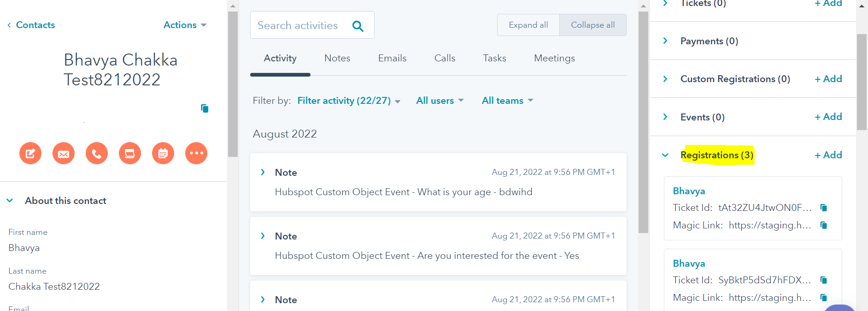Screen dimensions: 868x311
Task: Click the schedule meeting calendar icon
Action: (163, 153)
